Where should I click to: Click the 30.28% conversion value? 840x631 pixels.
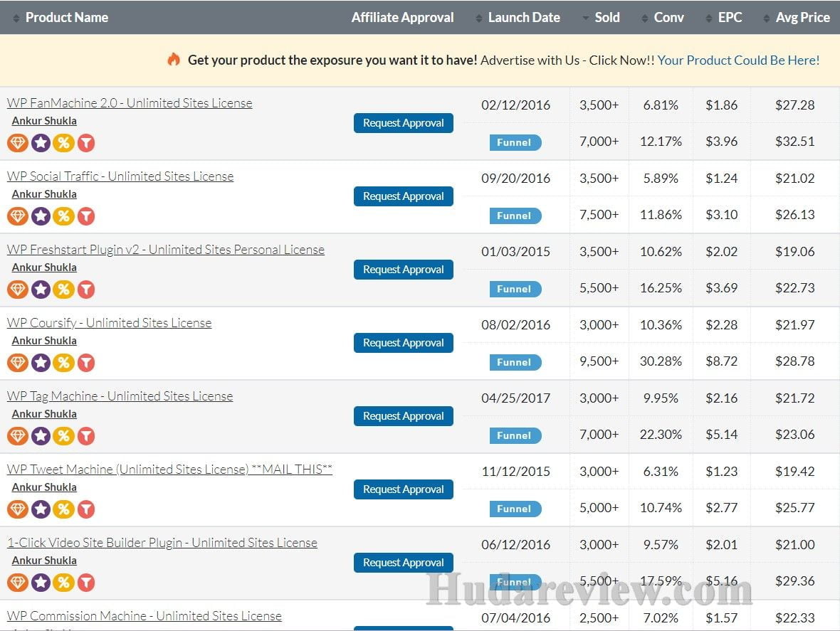coord(661,361)
